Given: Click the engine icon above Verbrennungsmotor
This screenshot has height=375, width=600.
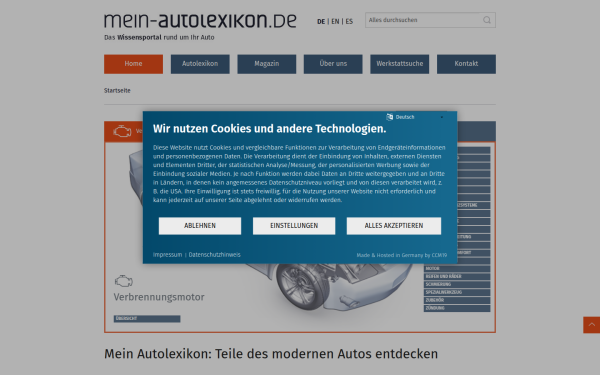Looking at the screenshot, I should point(124,281).
